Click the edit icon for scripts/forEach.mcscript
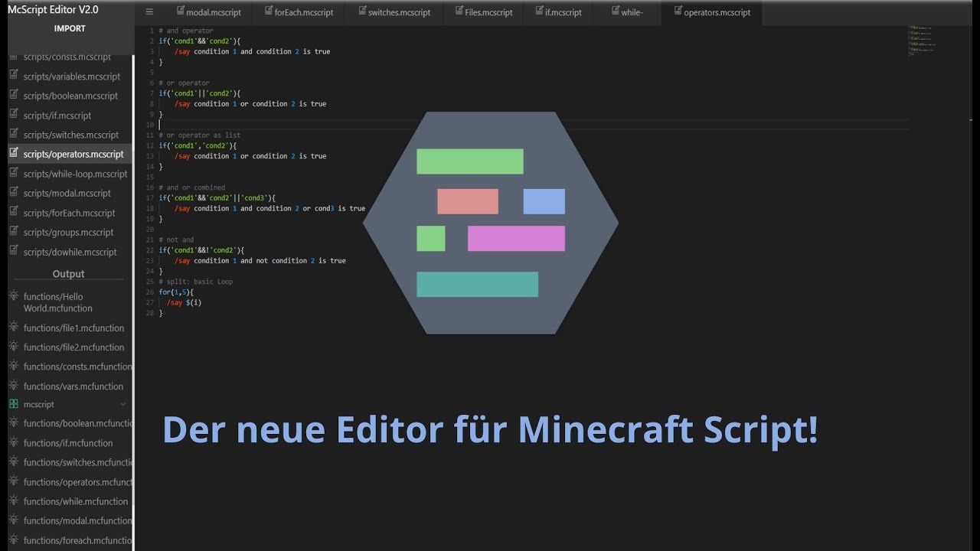 coord(13,212)
